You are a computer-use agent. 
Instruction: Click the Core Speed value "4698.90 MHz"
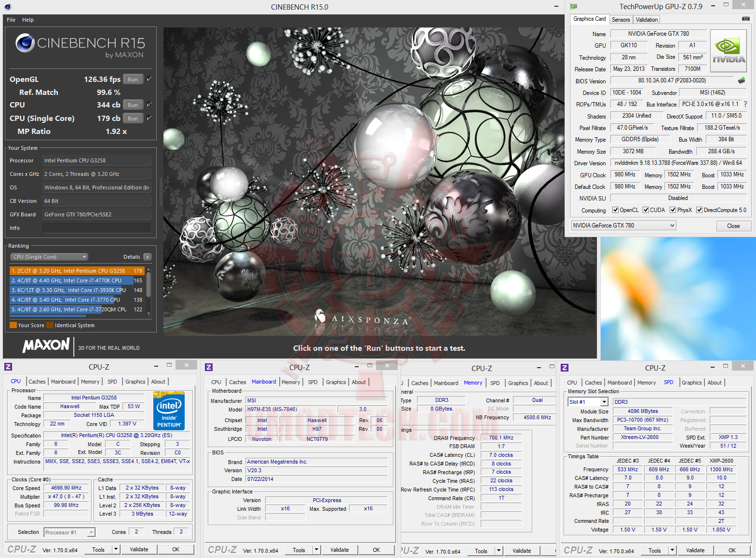pyautogui.click(x=66, y=488)
